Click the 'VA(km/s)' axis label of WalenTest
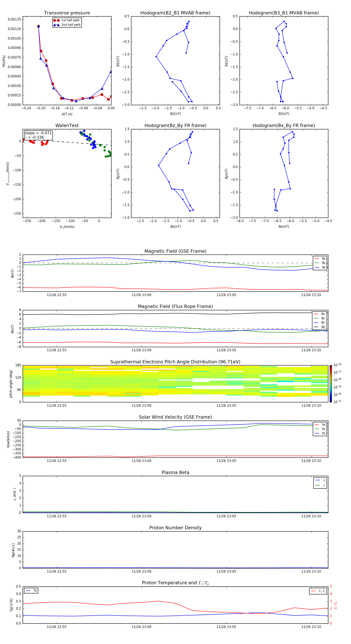This screenshot has width=351, height=644. [67, 227]
